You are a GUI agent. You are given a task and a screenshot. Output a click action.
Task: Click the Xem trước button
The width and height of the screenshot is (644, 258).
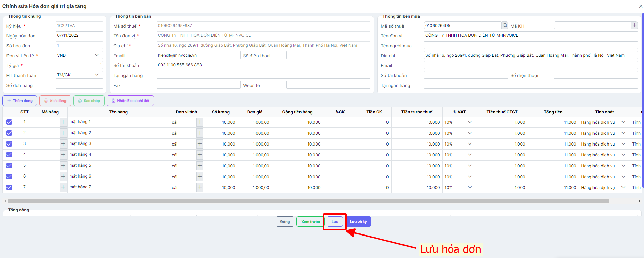(310, 222)
